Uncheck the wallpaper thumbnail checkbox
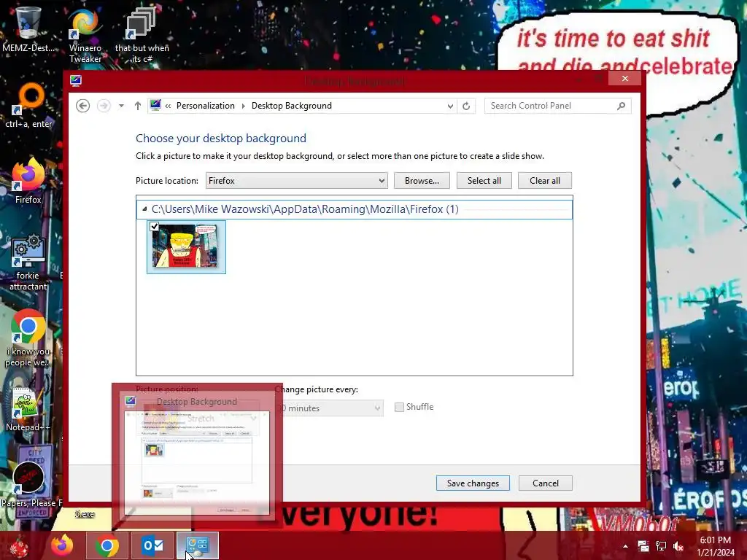 (x=155, y=226)
